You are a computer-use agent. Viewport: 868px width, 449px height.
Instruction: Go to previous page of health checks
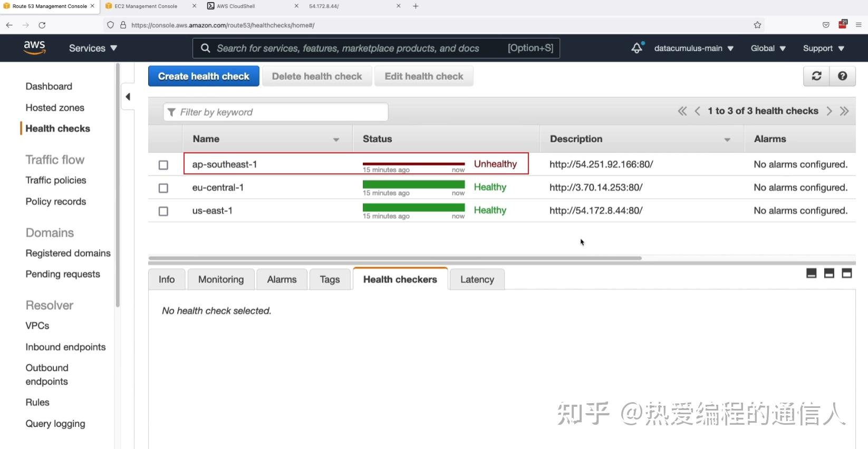(697, 111)
